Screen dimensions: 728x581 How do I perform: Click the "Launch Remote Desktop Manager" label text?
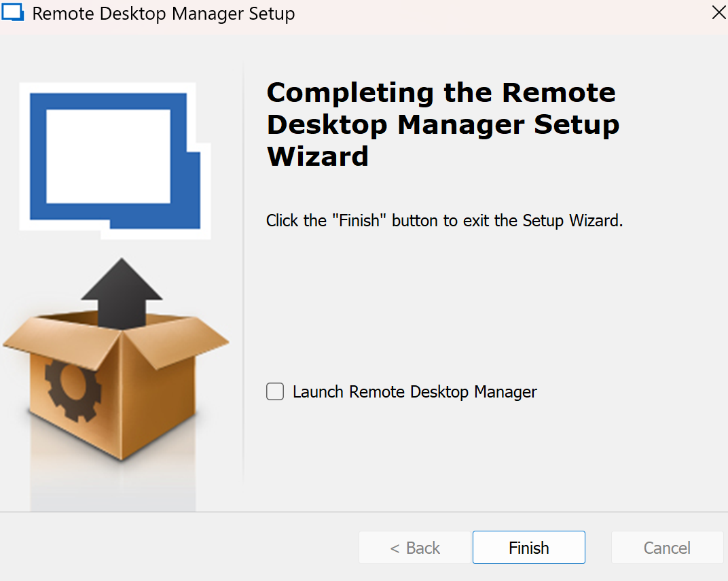pyautogui.click(x=414, y=392)
